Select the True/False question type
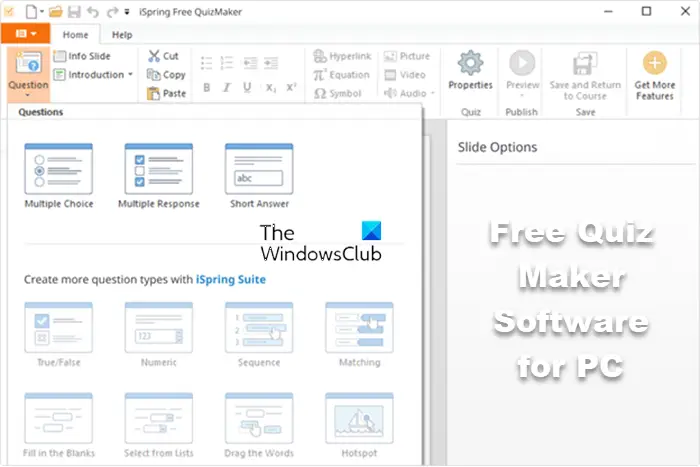Image resolution: width=700 pixels, height=467 pixels. pos(59,335)
